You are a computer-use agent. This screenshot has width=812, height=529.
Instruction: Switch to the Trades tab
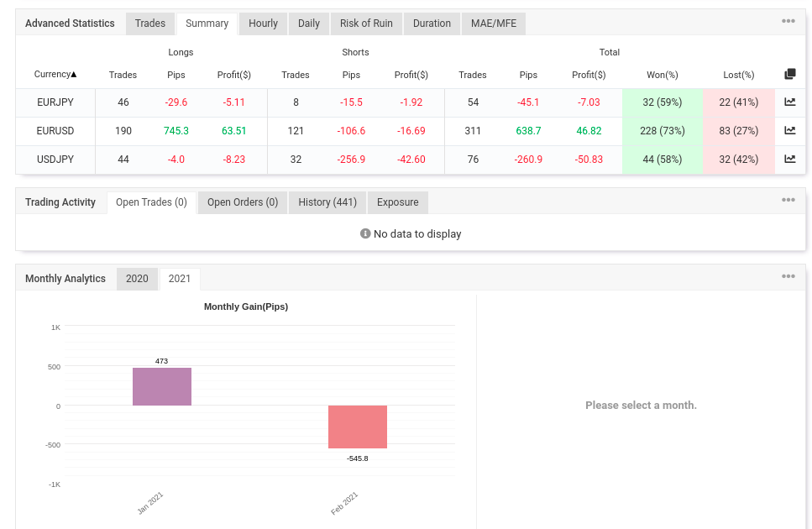pos(150,24)
